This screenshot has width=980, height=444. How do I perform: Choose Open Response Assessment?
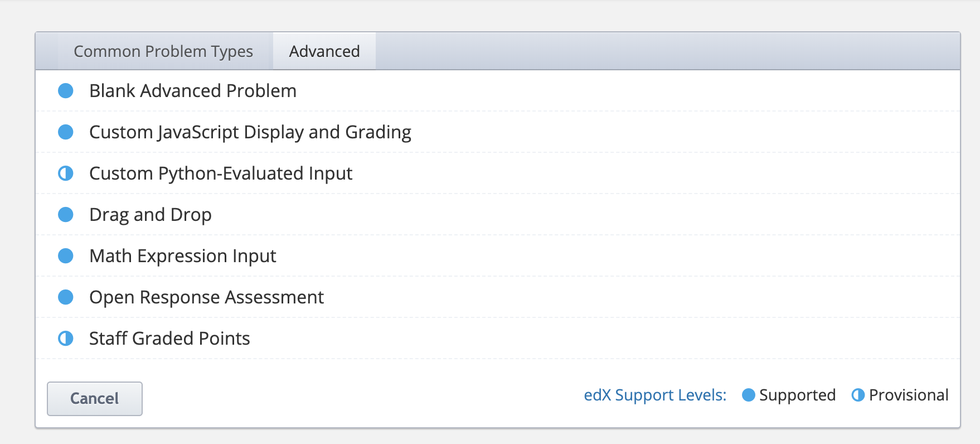click(497, 297)
